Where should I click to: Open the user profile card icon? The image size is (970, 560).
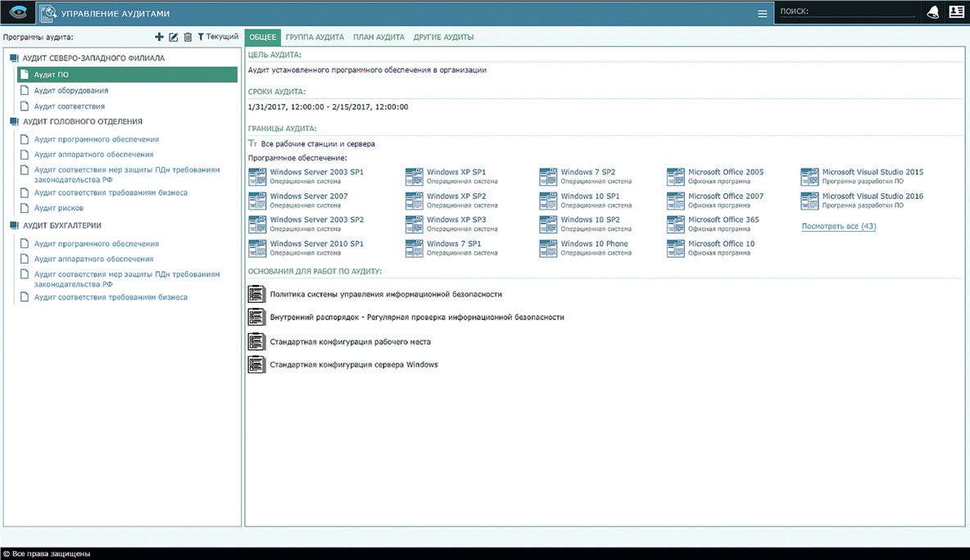coord(956,12)
